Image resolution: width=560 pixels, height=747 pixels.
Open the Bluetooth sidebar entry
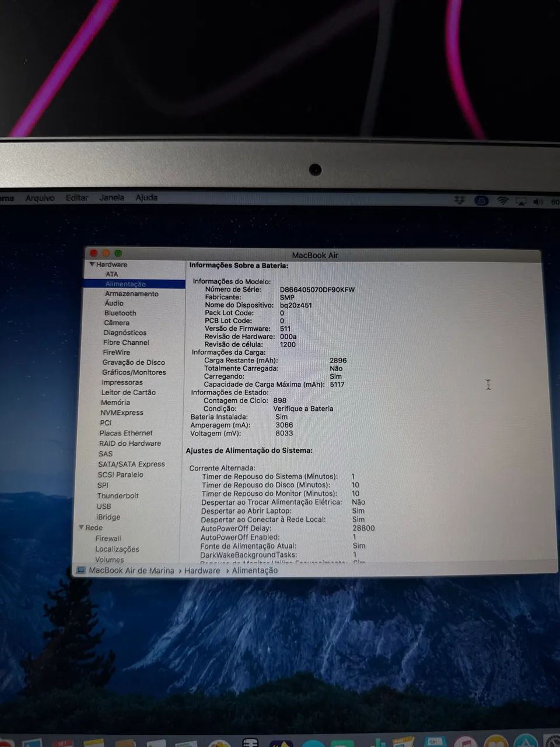tap(120, 313)
